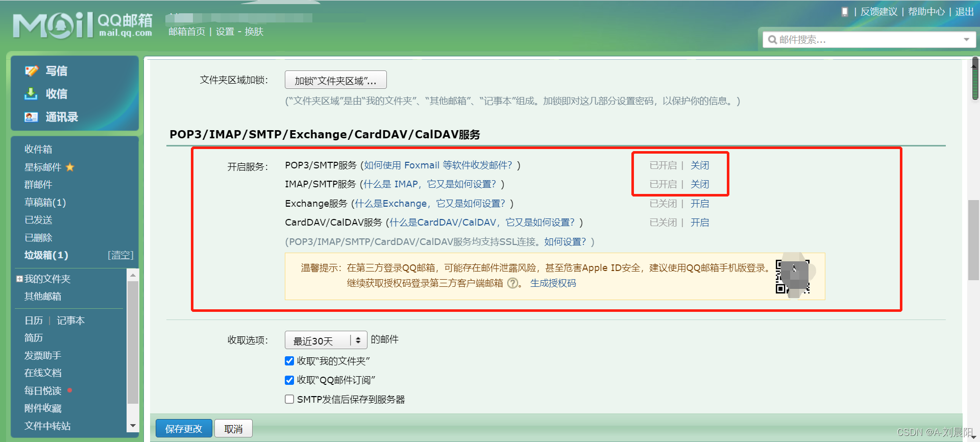The height and width of the screenshot is (442, 980).
Task: Toggle 收取“QQ邮件订阅” checkbox
Action: pos(289,380)
